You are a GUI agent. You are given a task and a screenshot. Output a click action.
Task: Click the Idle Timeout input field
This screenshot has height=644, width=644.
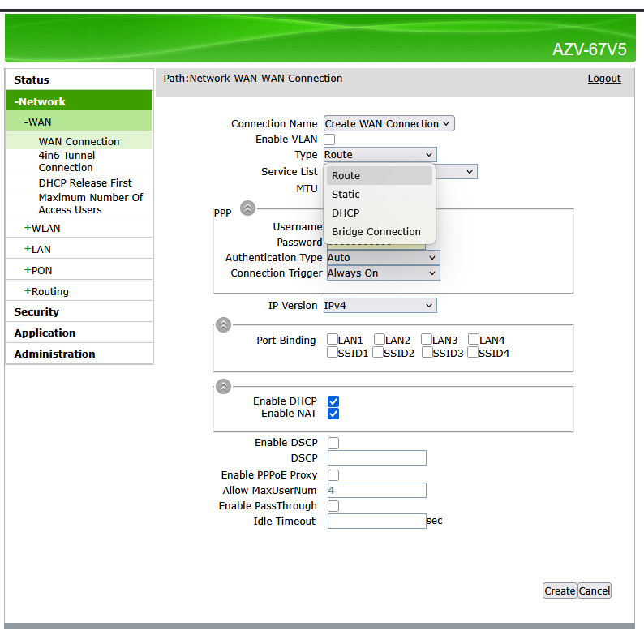coord(376,522)
